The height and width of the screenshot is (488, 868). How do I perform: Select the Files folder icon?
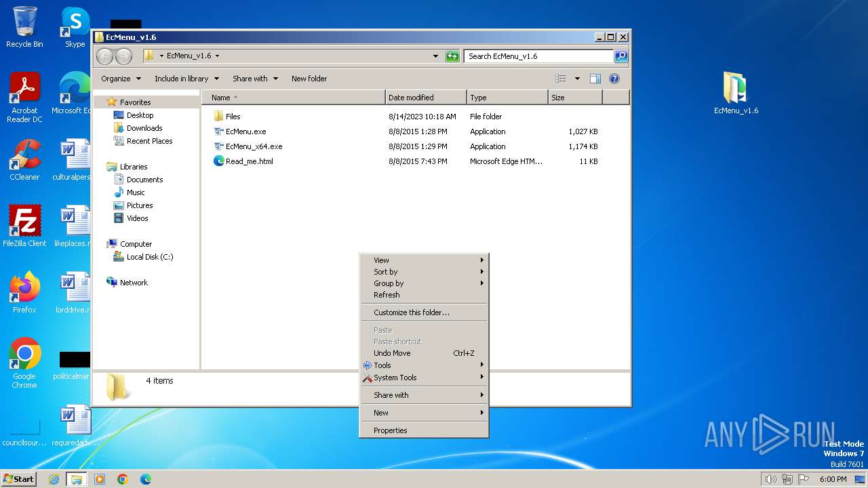(x=218, y=117)
